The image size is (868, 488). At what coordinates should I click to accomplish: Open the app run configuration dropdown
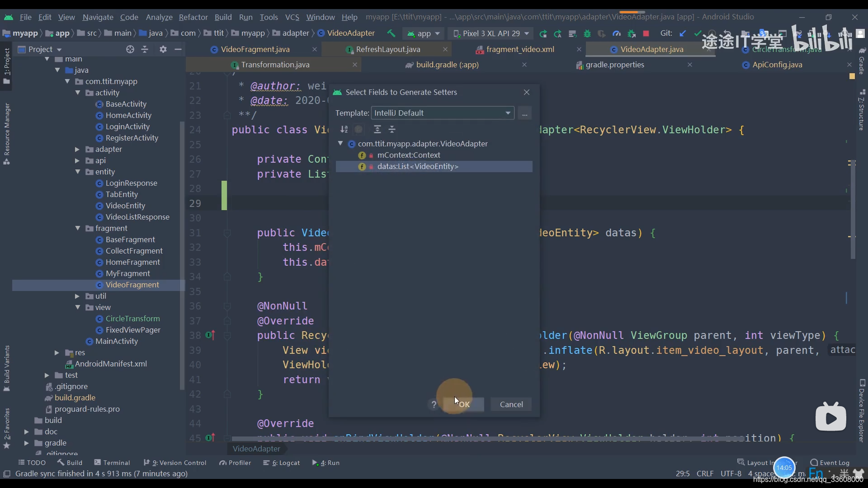point(423,33)
